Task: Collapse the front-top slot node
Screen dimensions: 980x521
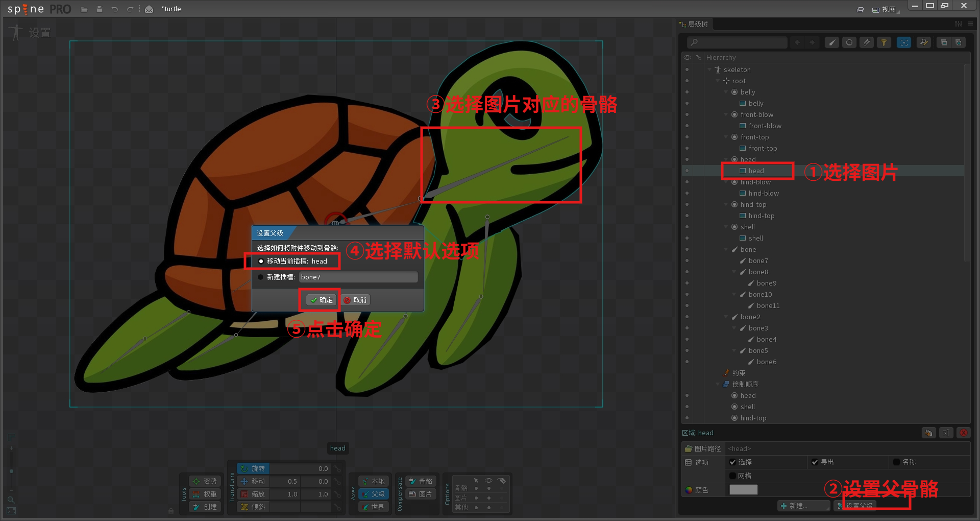Action: click(726, 137)
